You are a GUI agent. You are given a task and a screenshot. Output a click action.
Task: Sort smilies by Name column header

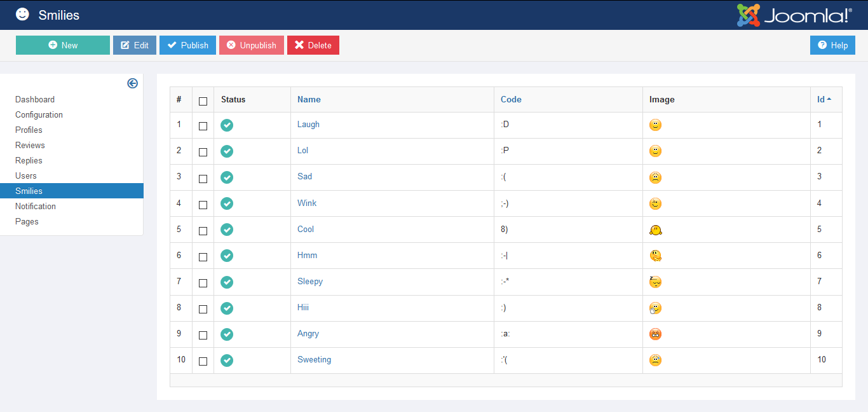pos(309,99)
